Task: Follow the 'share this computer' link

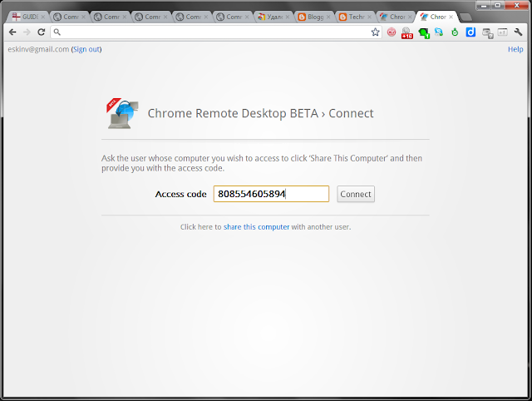Action: click(257, 227)
